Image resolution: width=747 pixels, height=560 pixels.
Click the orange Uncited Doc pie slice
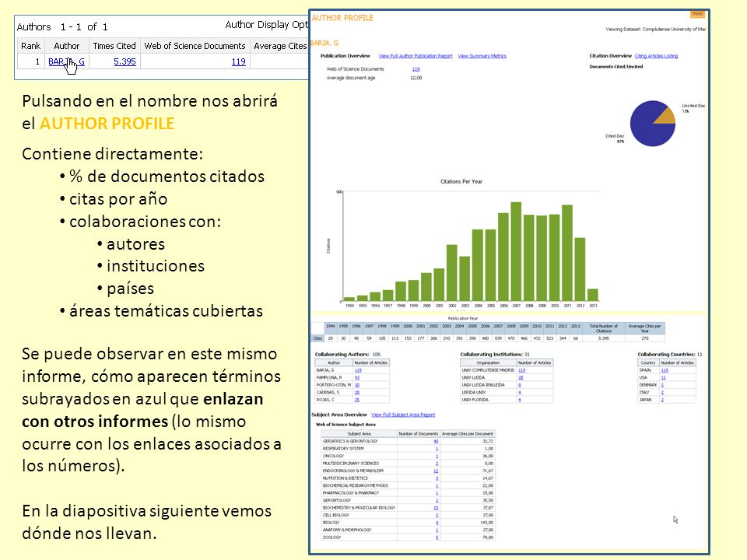666,116
